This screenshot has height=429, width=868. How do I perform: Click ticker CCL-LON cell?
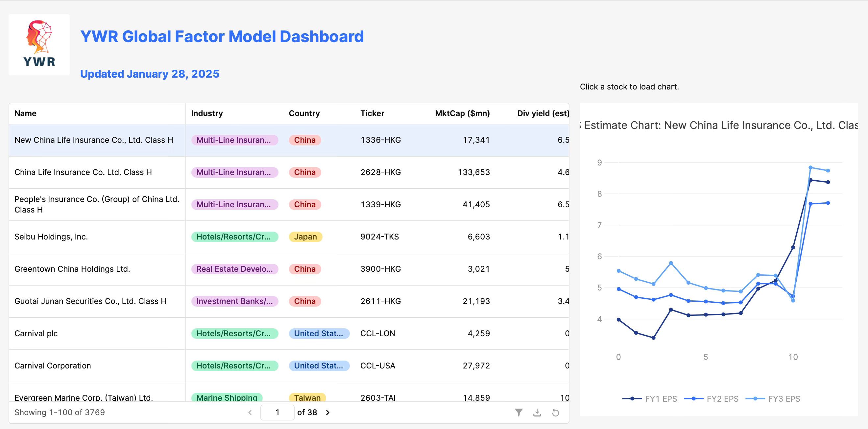coord(377,333)
